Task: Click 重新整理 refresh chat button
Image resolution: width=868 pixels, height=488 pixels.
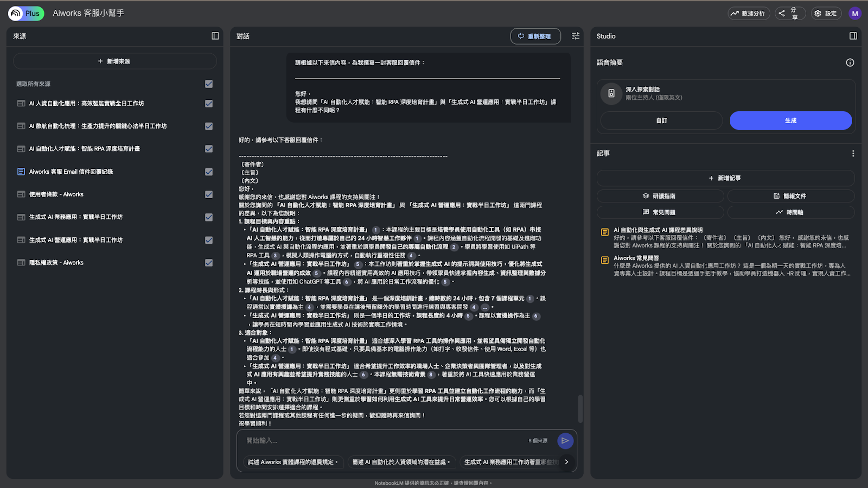Action: pos(535,36)
